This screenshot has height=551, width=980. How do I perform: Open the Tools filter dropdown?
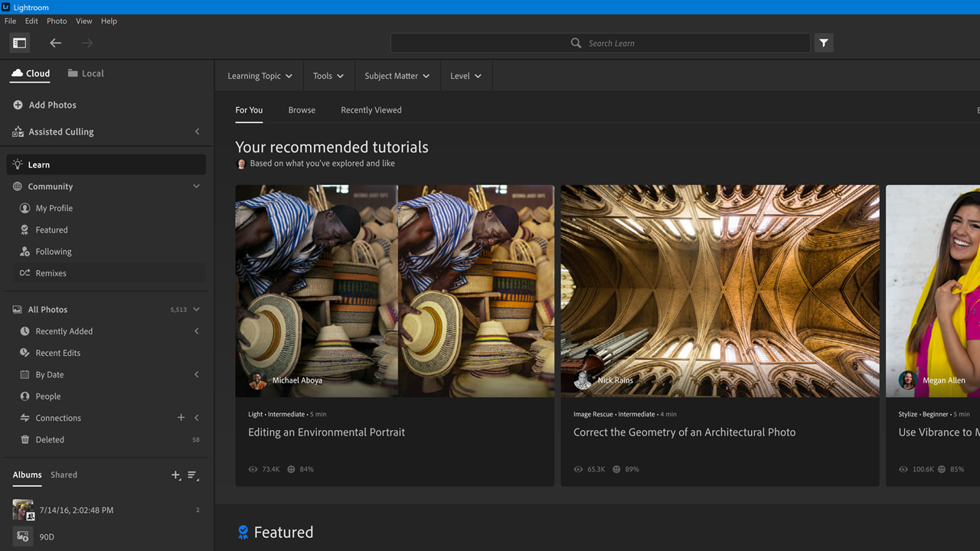328,76
